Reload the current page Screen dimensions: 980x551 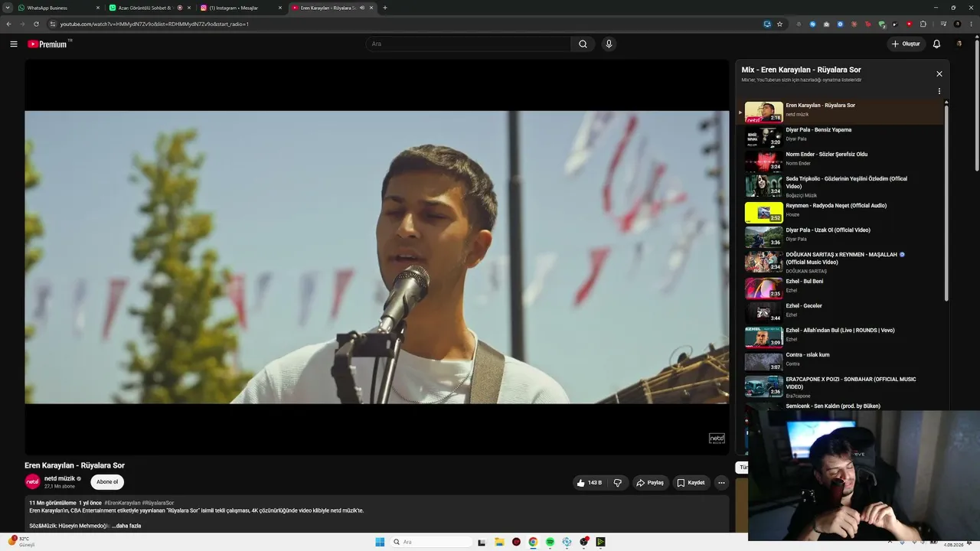(x=36, y=24)
